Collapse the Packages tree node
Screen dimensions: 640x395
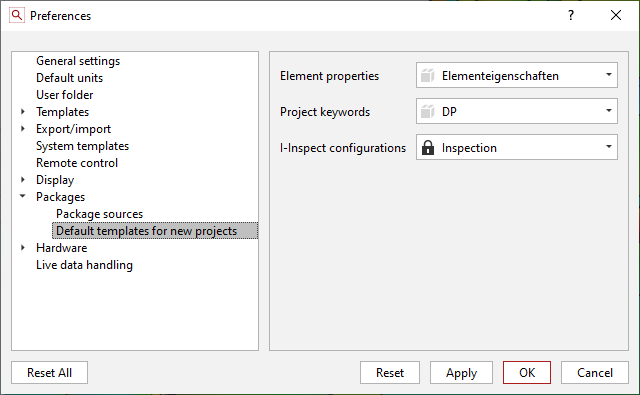23,196
